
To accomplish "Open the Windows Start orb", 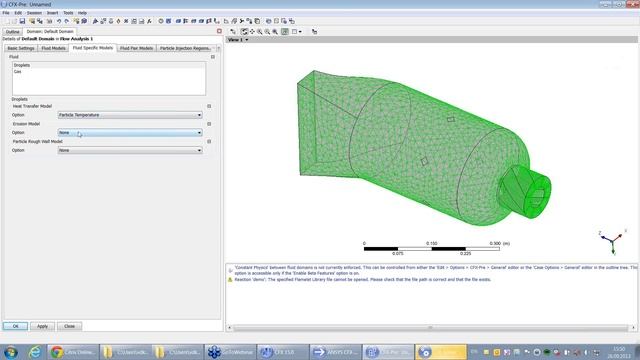I will [11, 351].
